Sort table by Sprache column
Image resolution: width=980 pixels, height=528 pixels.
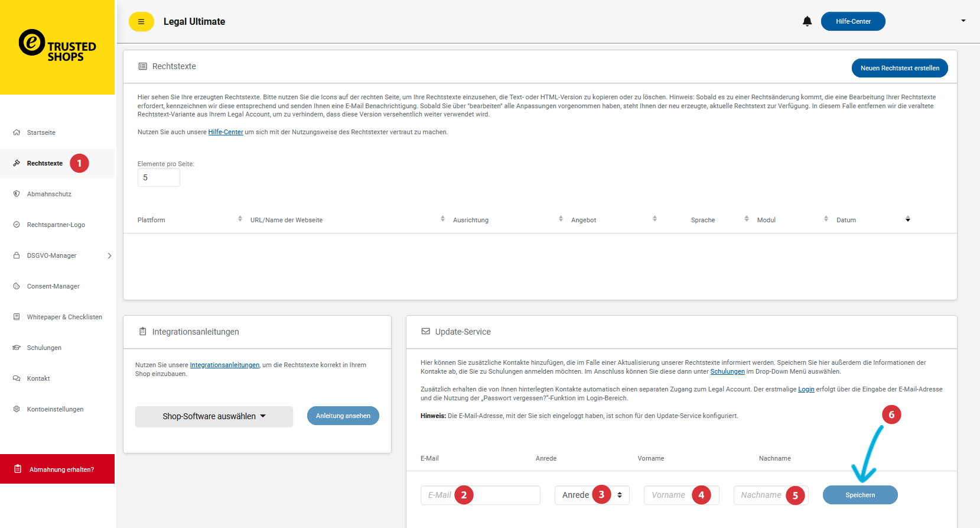[x=747, y=219]
